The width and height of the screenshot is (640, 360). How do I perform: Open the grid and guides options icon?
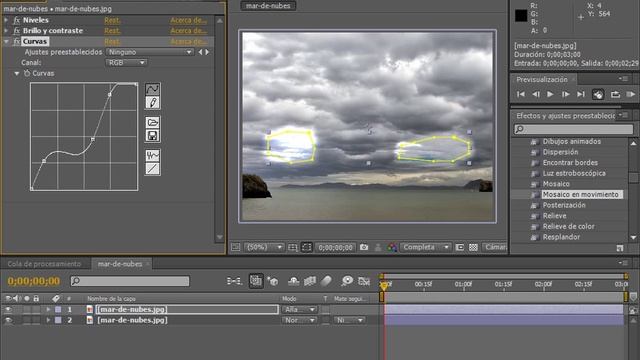coord(292,247)
